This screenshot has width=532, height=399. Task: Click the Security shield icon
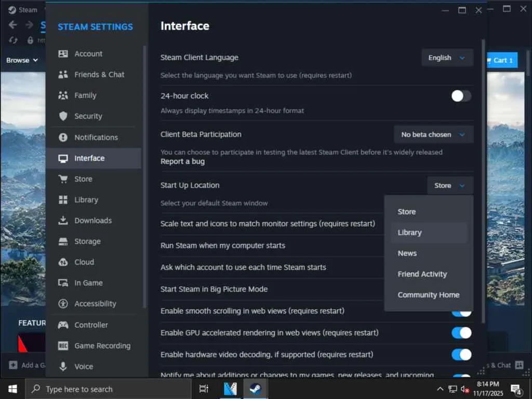63,116
